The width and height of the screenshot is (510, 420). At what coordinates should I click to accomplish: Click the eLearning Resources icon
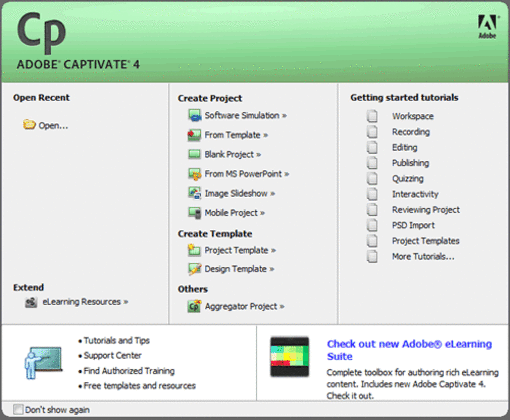coord(31,302)
